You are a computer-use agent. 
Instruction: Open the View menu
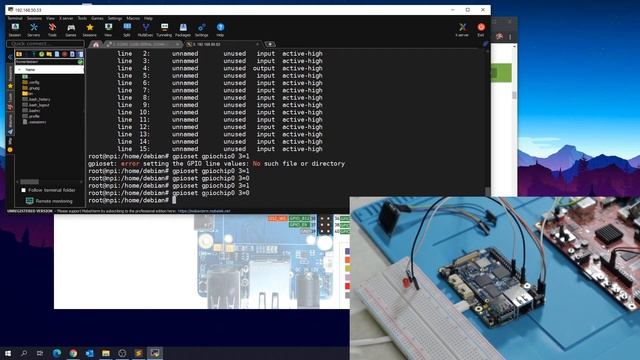click(50, 18)
